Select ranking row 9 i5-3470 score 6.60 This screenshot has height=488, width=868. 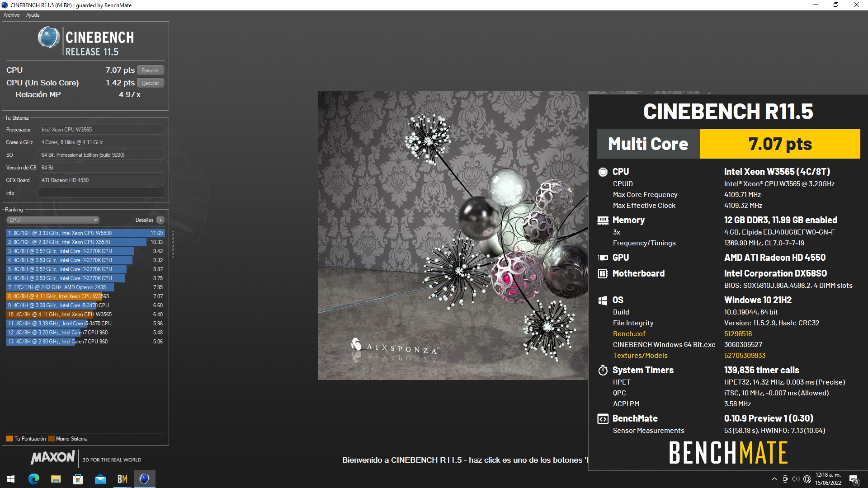85,305
